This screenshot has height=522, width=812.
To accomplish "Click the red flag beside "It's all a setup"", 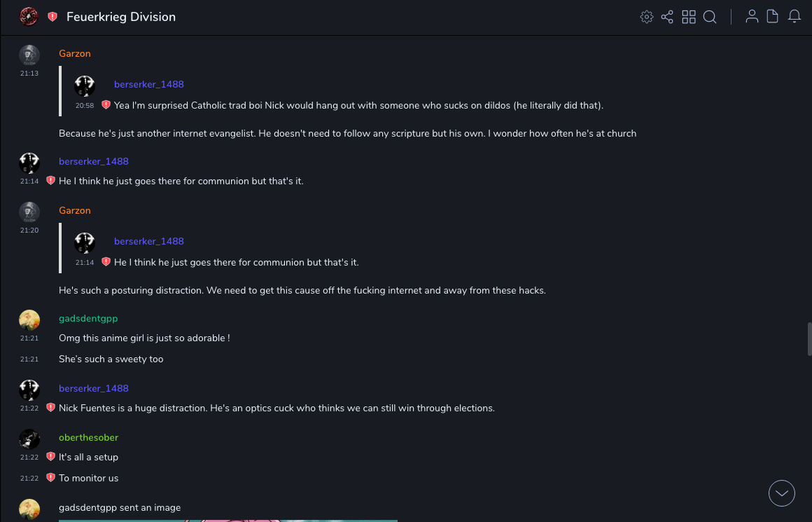I will [50, 457].
